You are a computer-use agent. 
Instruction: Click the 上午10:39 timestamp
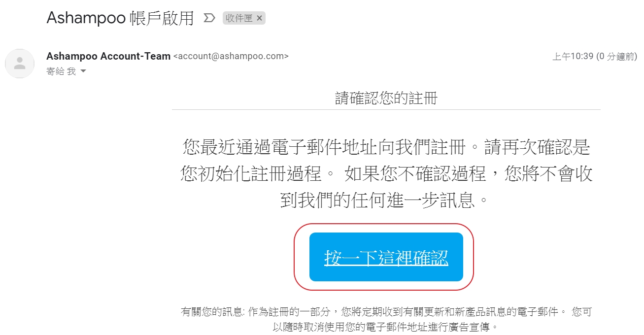[573, 57]
